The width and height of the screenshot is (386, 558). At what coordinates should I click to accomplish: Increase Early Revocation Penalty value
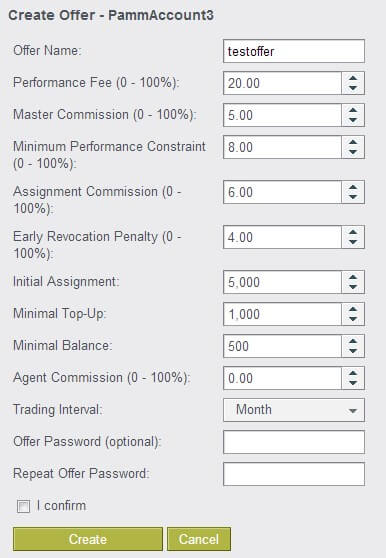pyautogui.click(x=353, y=232)
